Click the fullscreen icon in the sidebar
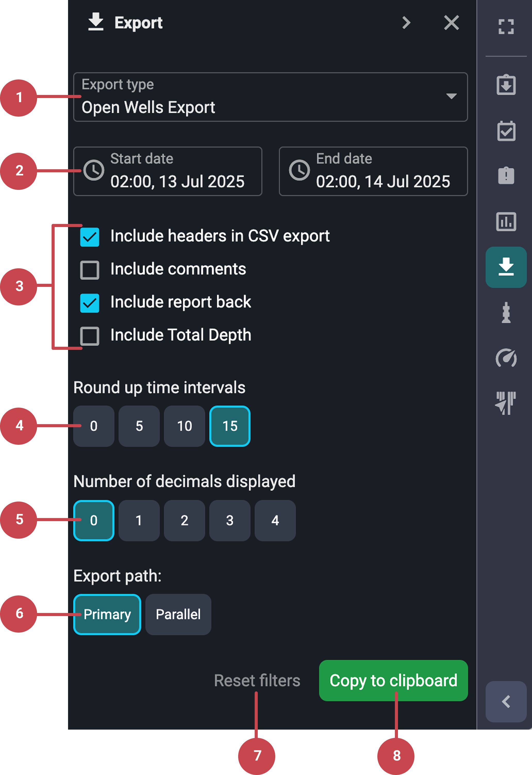 pyautogui.click(x=506, y=27)
